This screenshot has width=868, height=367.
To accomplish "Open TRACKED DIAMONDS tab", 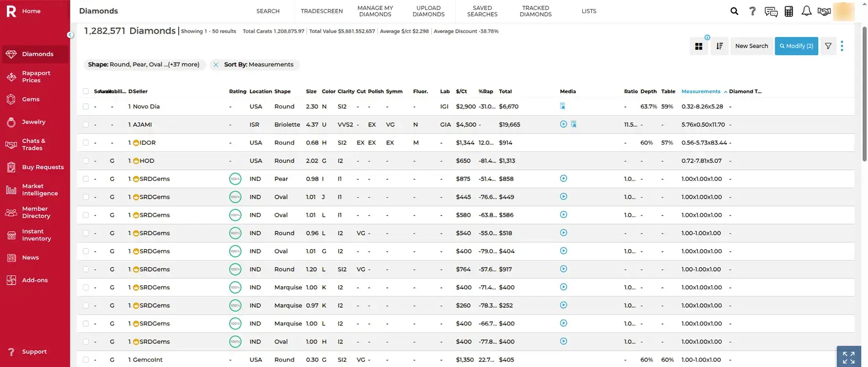I will click(x=536, y=11).
